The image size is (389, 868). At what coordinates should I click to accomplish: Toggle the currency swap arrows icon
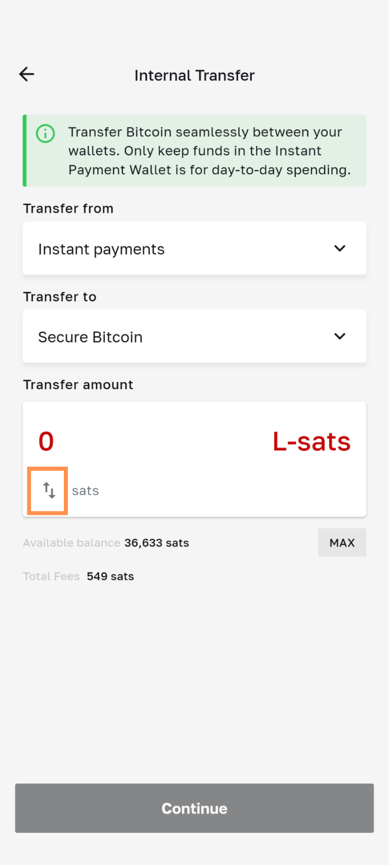48,490
